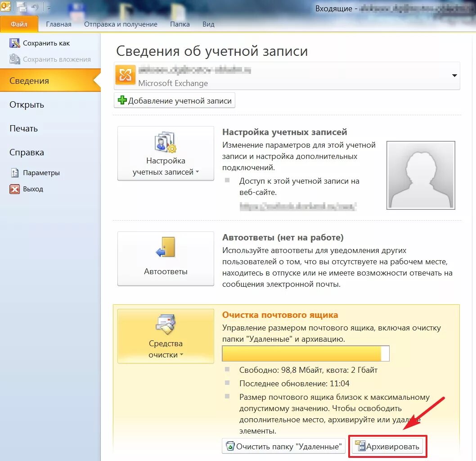This screenshot has width=476, height=461.
Task: Click the Сведения об учетной записи title
Action: point(212,51)
